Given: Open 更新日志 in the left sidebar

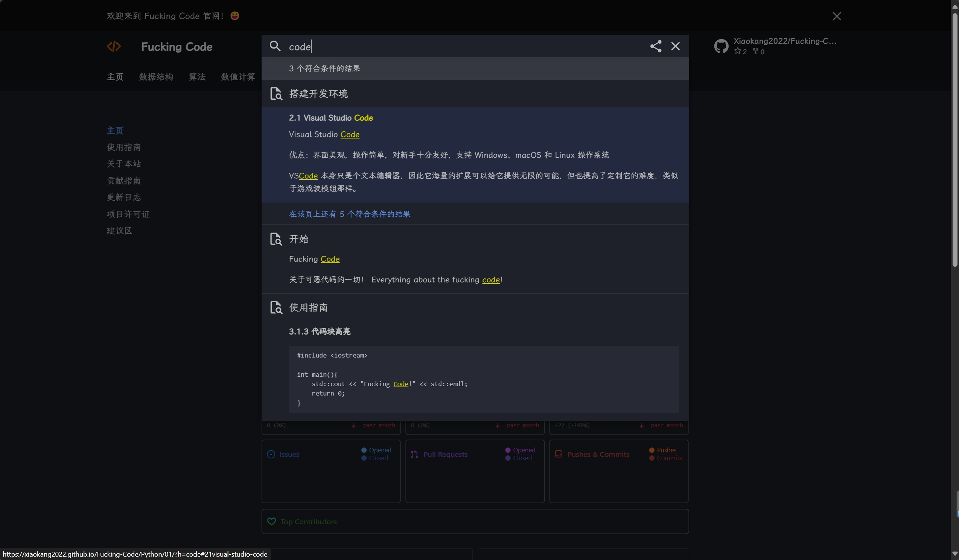Looking at the screenshot, I should (124, 198).
